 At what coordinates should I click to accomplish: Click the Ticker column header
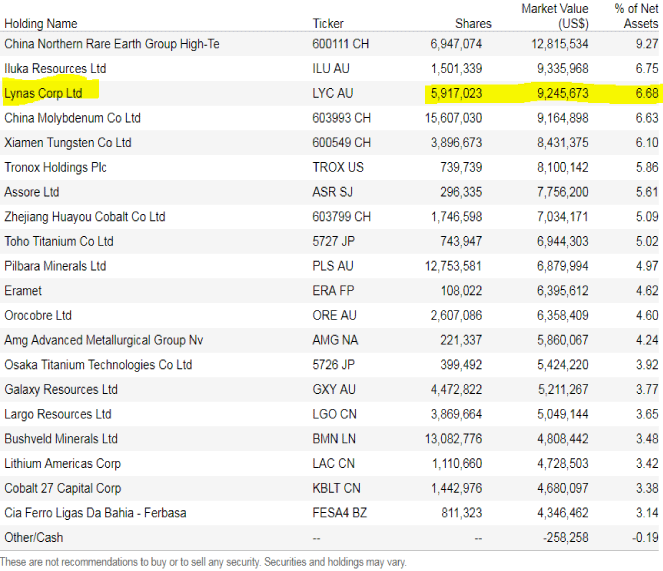coord(328,23)
